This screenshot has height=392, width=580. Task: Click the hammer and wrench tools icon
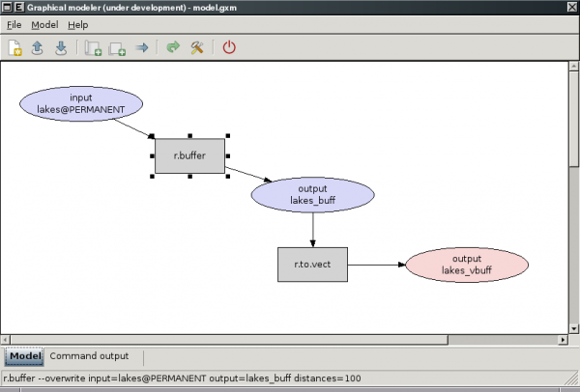196,46
